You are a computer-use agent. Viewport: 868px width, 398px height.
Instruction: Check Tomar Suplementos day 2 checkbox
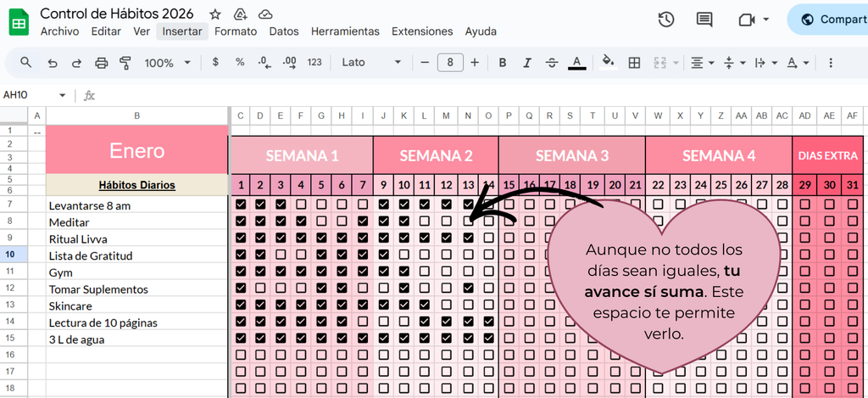tap(261, 288)
